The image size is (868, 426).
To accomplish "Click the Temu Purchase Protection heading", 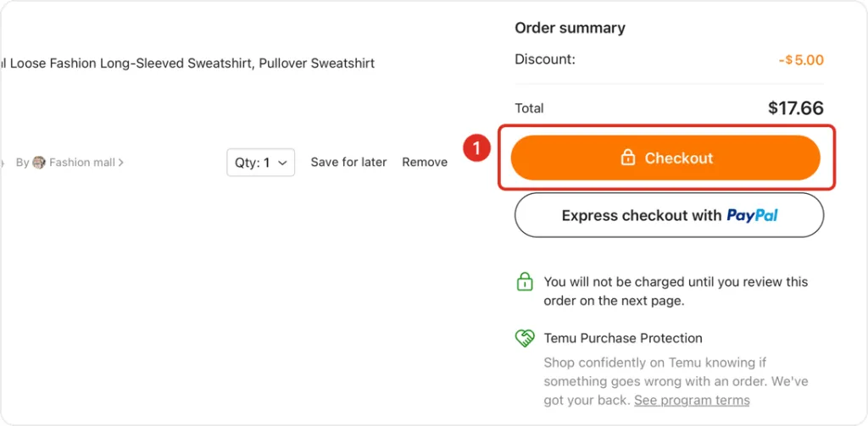I will point(623,338).
